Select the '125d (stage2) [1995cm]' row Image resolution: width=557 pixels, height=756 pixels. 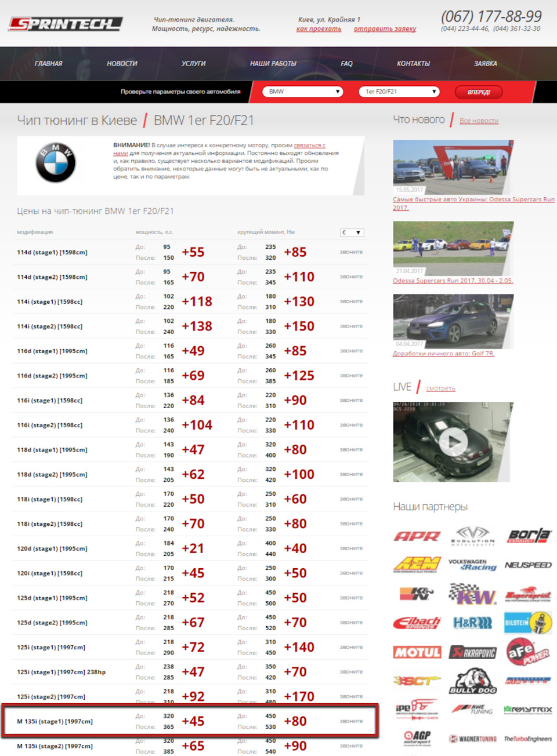(x=190, y=623)
